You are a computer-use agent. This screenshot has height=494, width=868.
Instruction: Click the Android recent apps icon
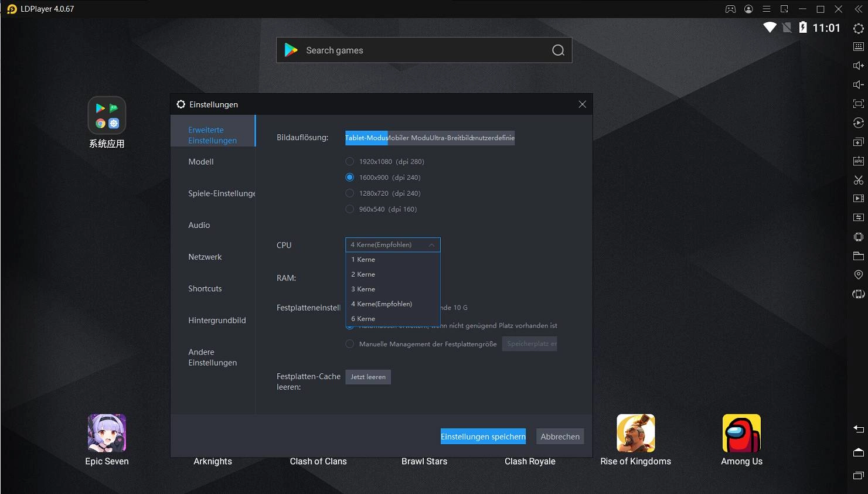coord(859,475)
